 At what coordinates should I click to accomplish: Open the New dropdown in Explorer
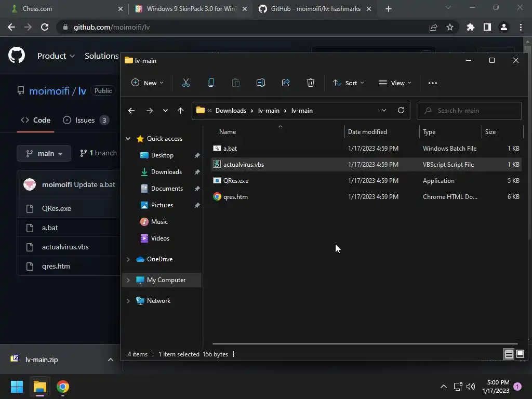pyautogui.click(x=147, y=83)
